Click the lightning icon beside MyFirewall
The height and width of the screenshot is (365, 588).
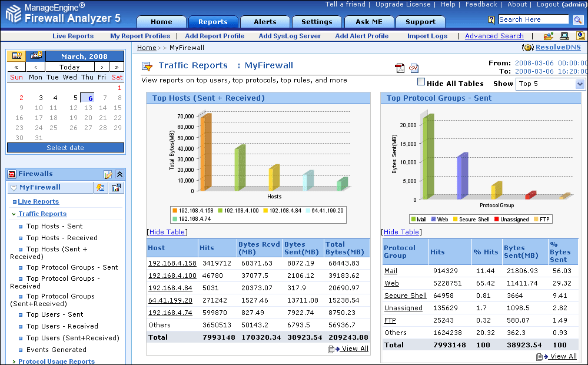coord(101,188)
